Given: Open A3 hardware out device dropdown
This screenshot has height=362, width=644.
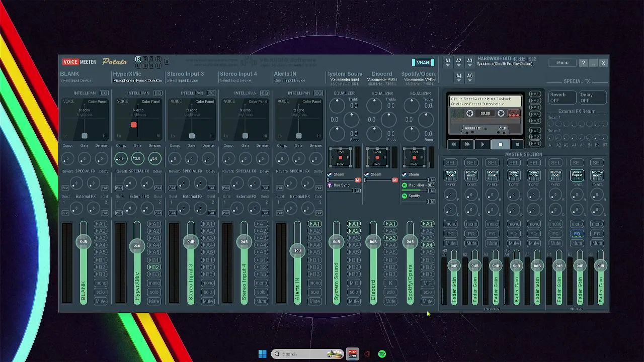Looking at the screenshot, I should [469, 62].
